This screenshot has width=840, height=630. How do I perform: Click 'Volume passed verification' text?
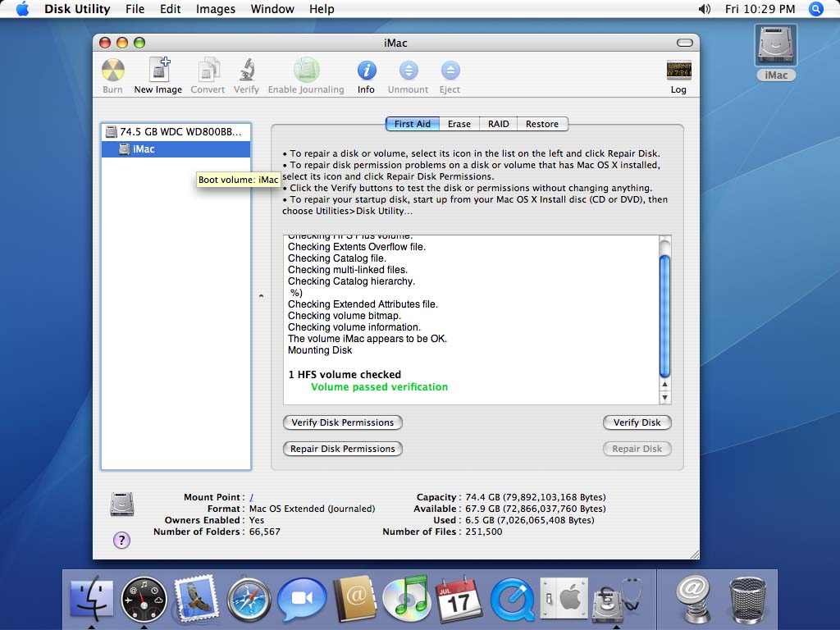pos(379,387)
